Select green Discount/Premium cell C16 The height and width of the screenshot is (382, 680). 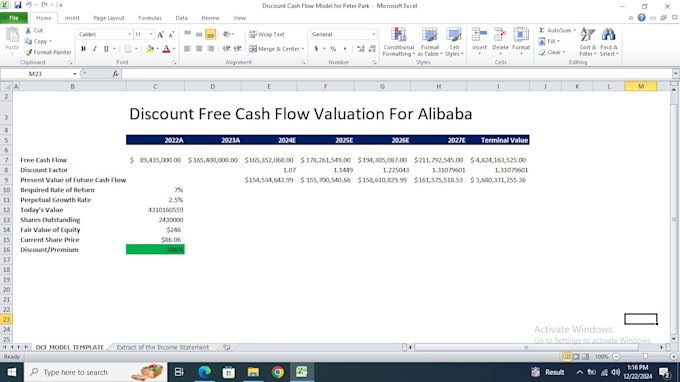pyautogui.click(x=155, y=249)
